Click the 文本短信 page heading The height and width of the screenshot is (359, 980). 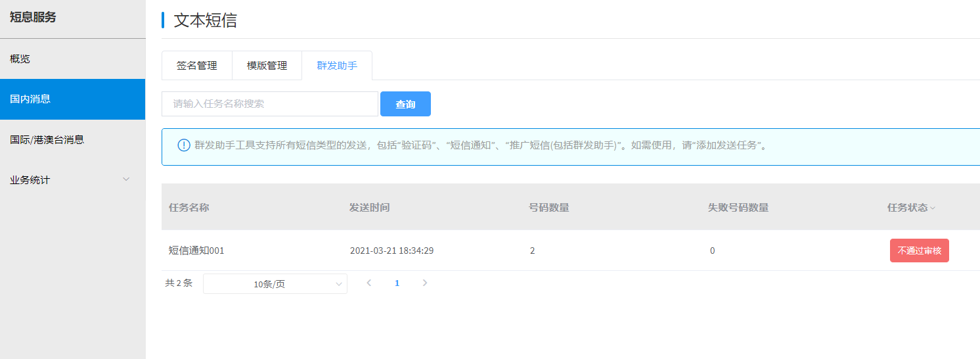205,20
